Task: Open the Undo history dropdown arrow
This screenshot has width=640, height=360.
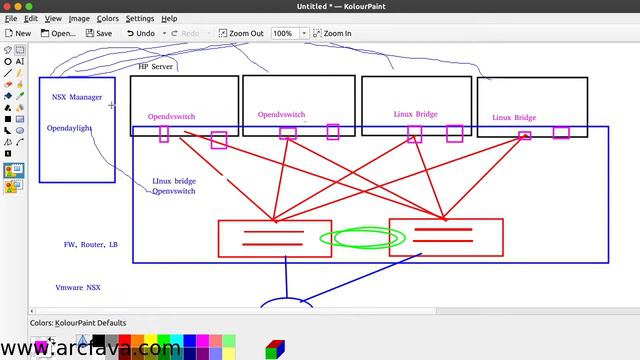Action: coord(164,33)
